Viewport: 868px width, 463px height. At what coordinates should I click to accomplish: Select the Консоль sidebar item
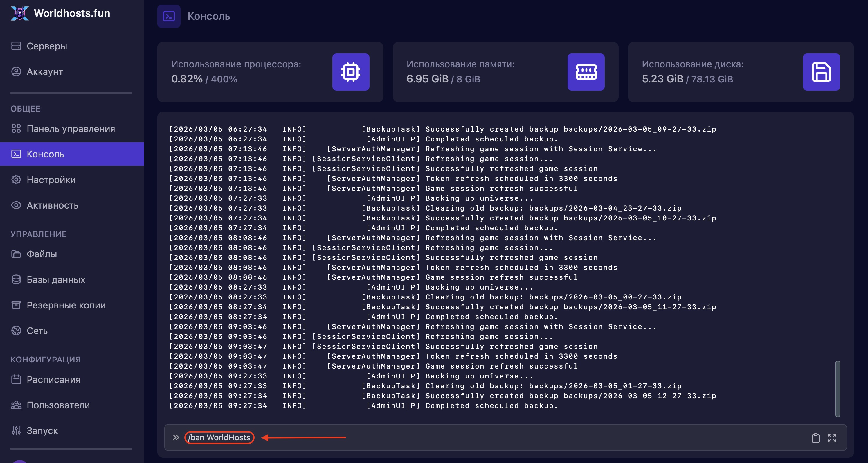(x=45, y=154)
